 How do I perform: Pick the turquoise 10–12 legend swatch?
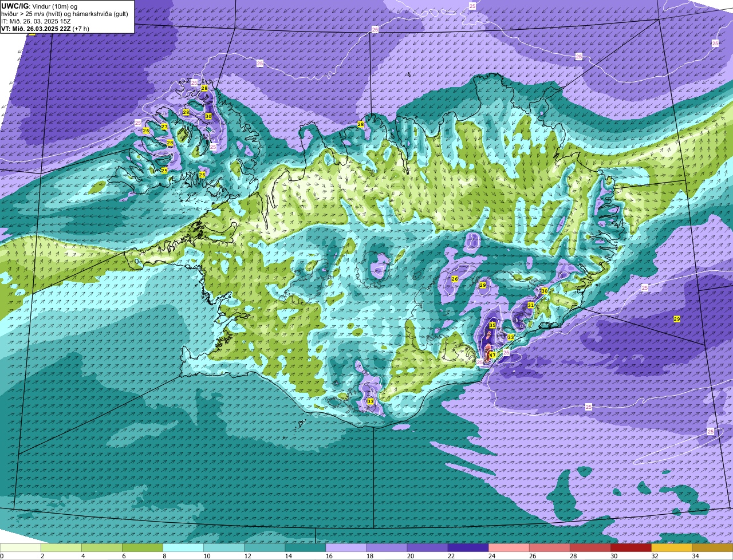224,548
